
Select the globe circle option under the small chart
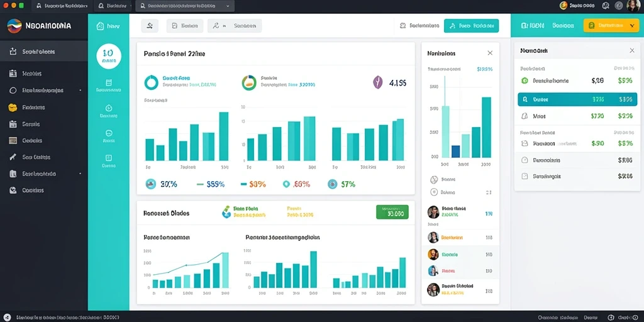point(434,179)
